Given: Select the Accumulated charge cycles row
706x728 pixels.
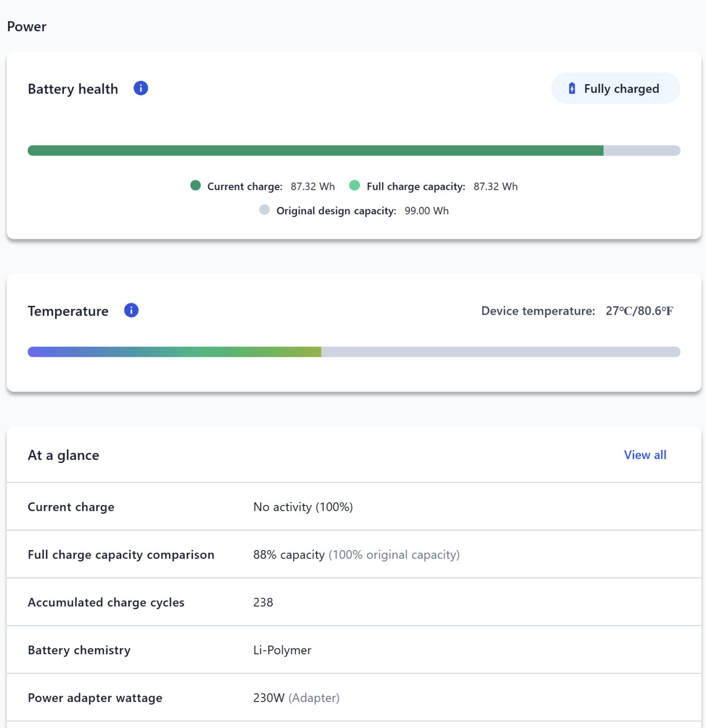Looking at the screenshot, I should 354,602.
